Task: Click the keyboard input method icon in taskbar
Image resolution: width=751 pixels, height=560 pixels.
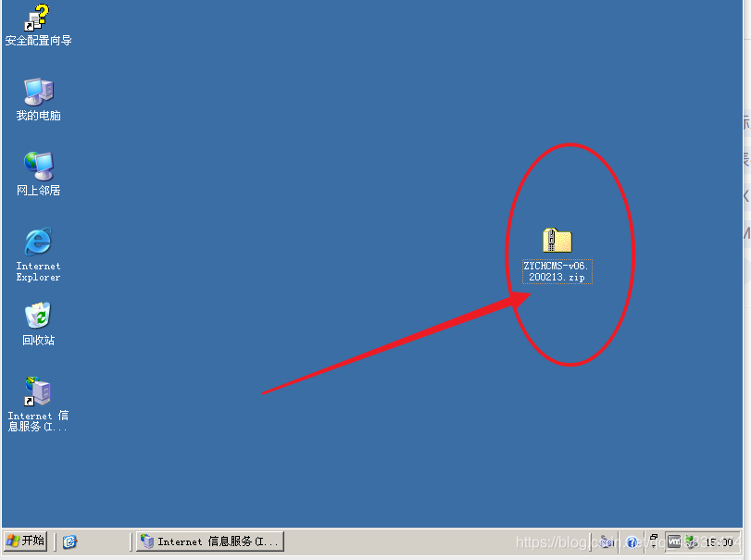Action: pos(607,541)
